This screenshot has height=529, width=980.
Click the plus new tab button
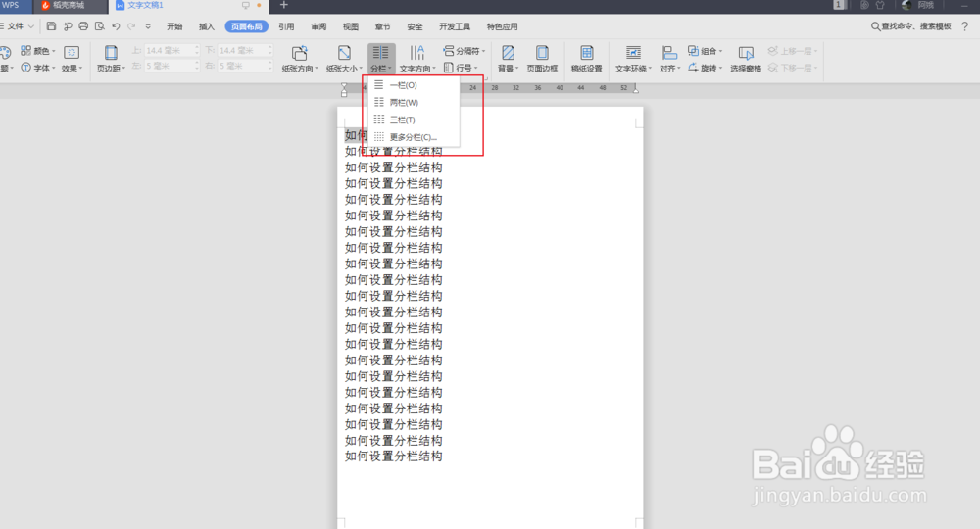click(x=284, y=5)
